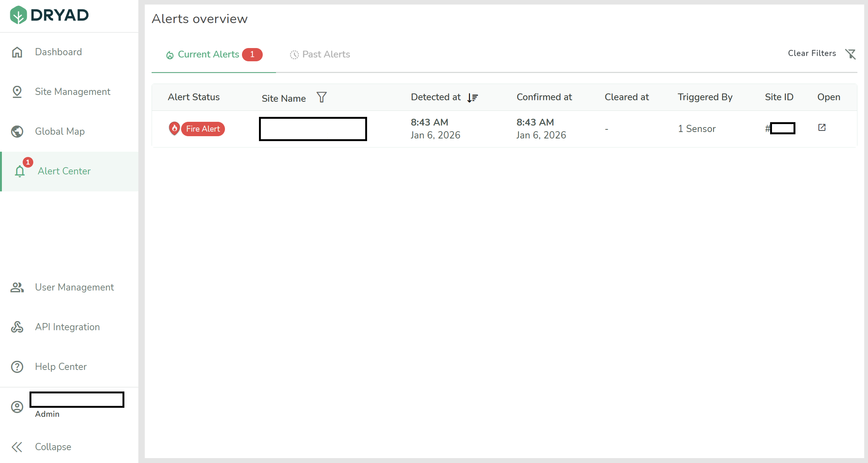Open the Site Name filter funnel
This screenshot has height=463, width=868.
pyautogui.click(x=321, y=98)
